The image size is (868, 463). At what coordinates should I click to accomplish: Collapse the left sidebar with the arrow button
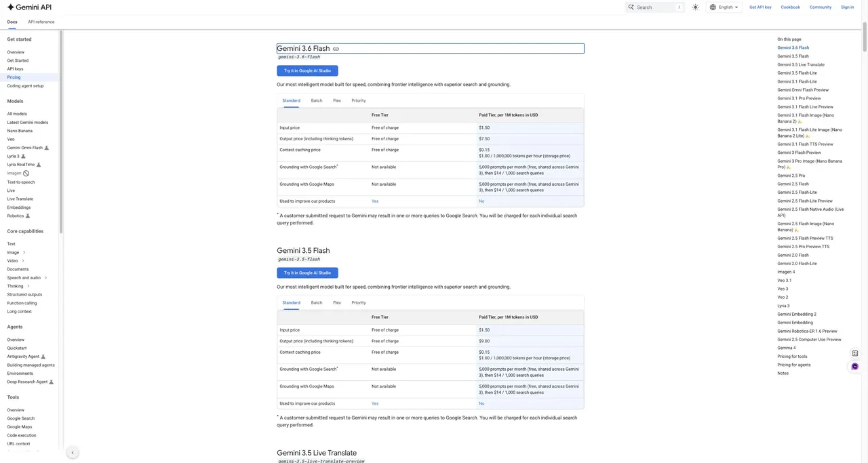coord(73,453)
